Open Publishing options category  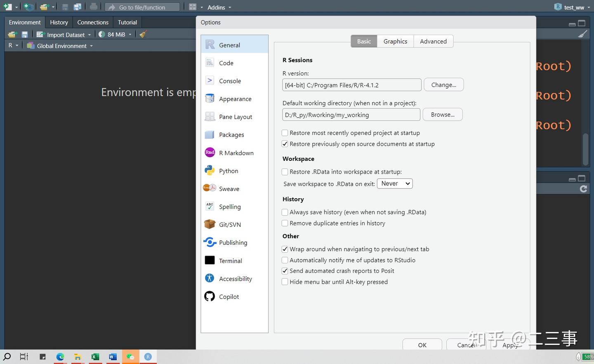coord(234,243)
